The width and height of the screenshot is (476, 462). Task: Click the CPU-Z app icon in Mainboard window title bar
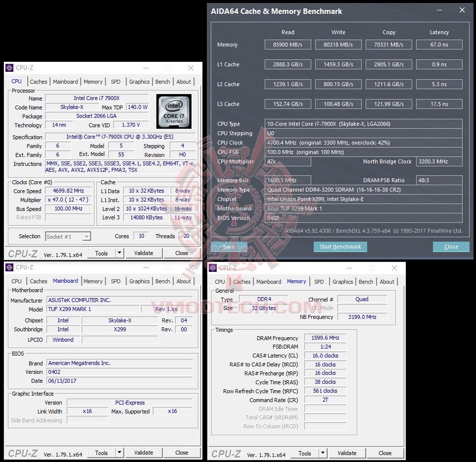click(x=10, y=267)
